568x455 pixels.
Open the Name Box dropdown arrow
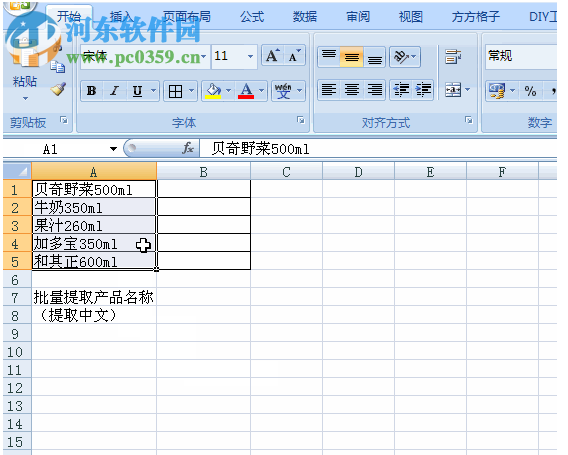point(113,149)
